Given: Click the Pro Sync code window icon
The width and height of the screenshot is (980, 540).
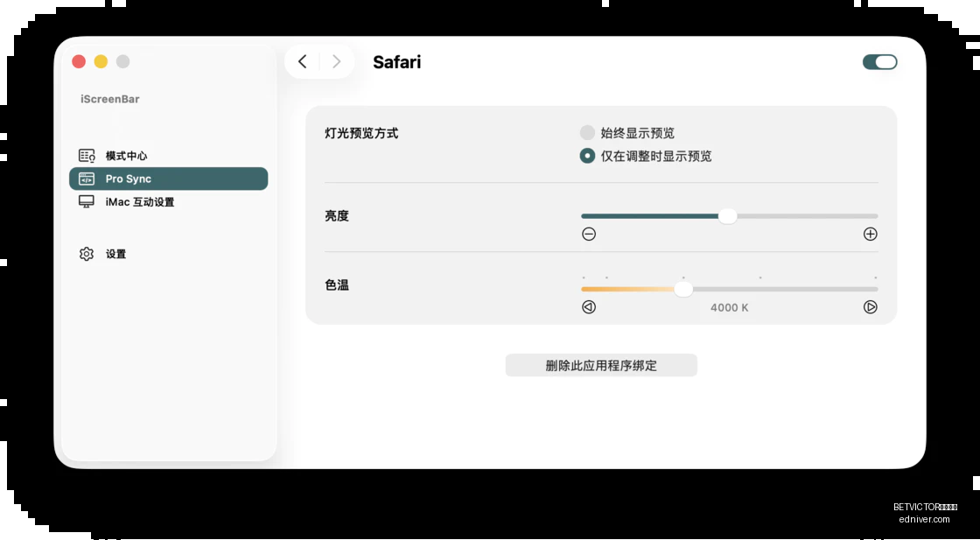Looking at the screenshot, I should [87, 179].
